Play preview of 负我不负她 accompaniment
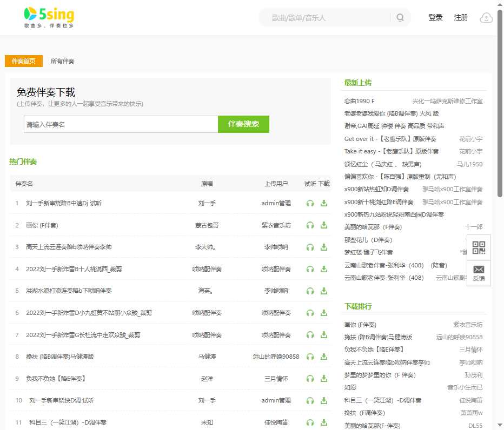The image size is (504, 430). coord(310,379)
